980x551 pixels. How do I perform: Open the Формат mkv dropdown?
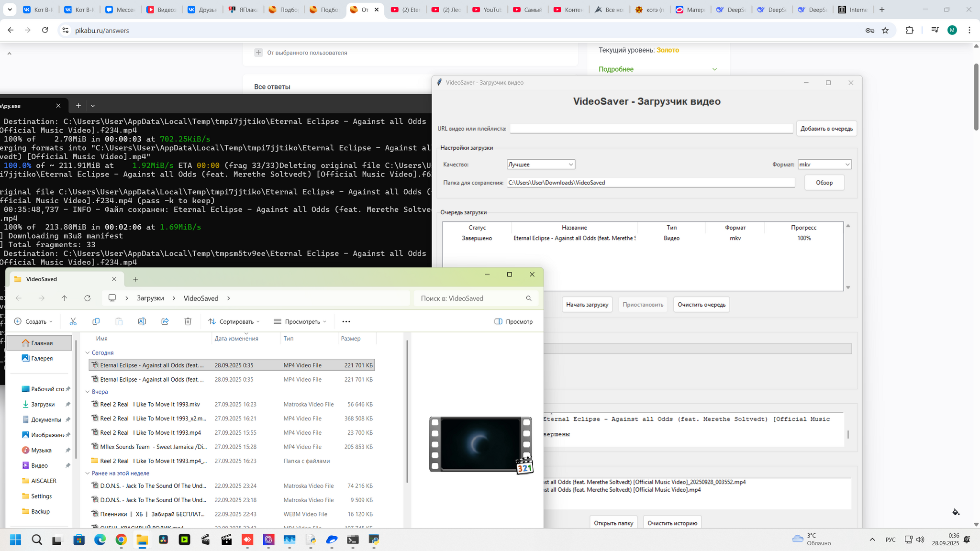point(824,165)
